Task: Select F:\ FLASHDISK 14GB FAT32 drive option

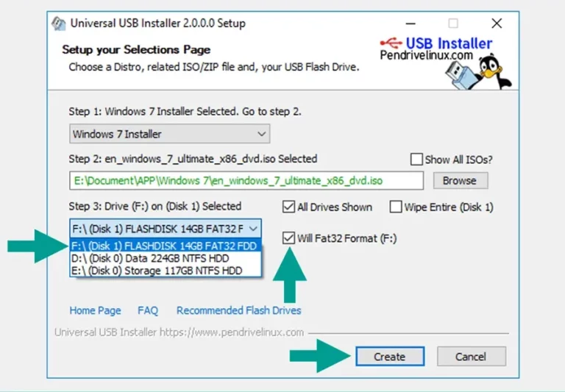Action: (166, 246)
